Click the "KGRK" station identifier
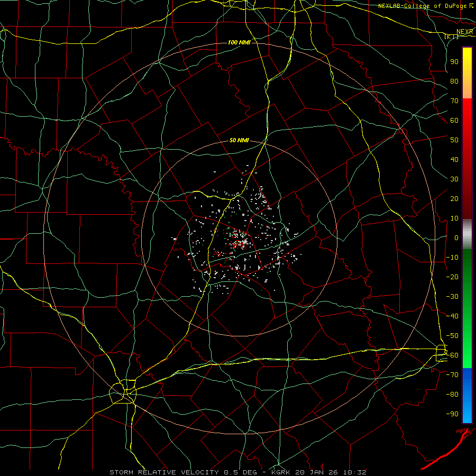The image size is (476, 476). click(x=281, y=472)
